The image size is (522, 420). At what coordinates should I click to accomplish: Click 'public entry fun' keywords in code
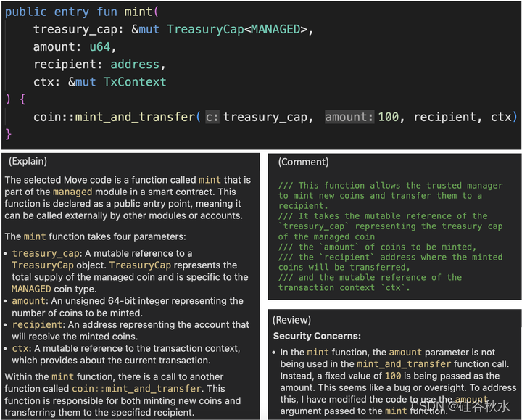click(61, 12)
